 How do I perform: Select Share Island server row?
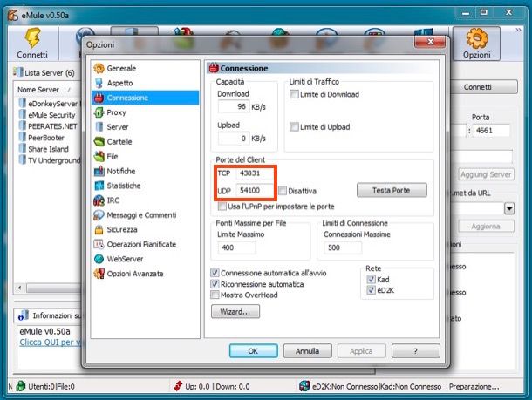click(49, 149)
